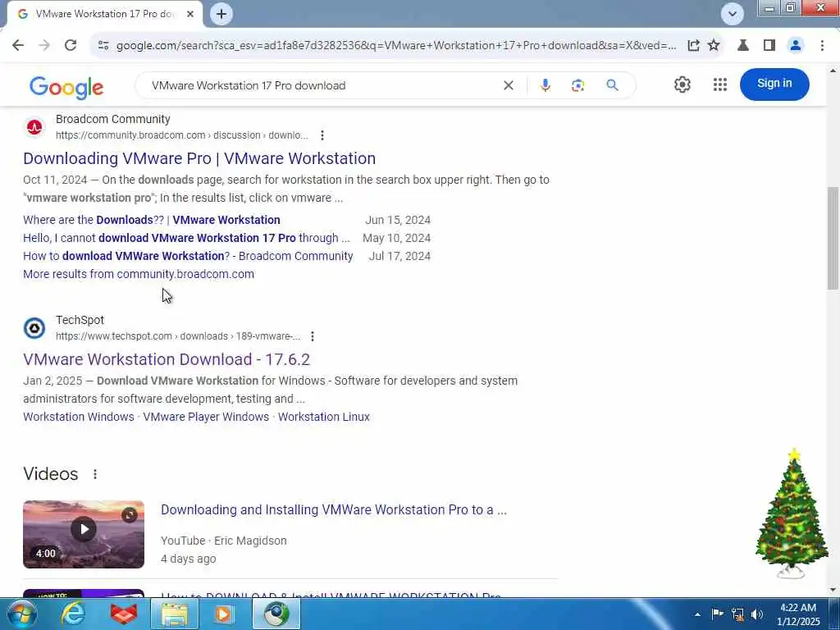840x630 pixels.
Task: Start voice search with microphone icon
Action: pyautogui.click(x=545, y=85)
